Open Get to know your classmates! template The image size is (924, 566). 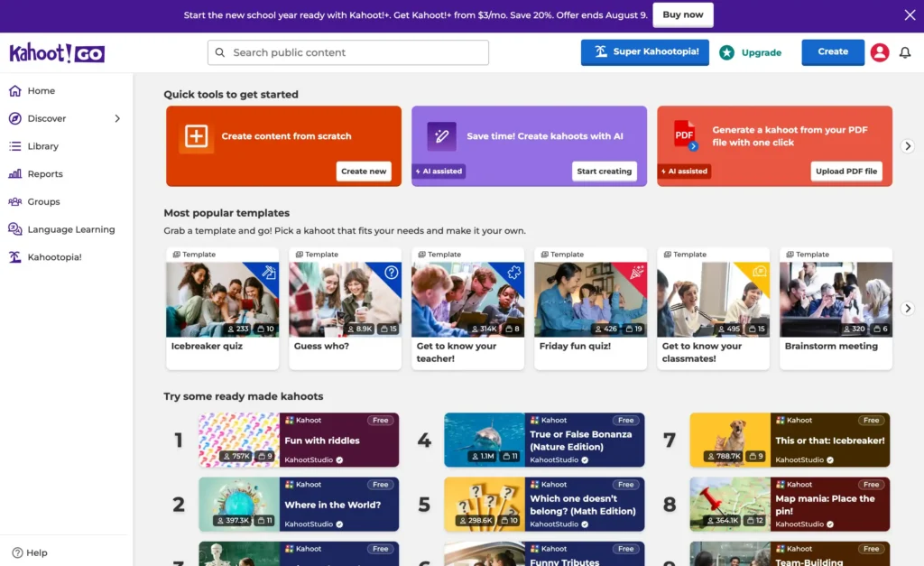(713, 309)
